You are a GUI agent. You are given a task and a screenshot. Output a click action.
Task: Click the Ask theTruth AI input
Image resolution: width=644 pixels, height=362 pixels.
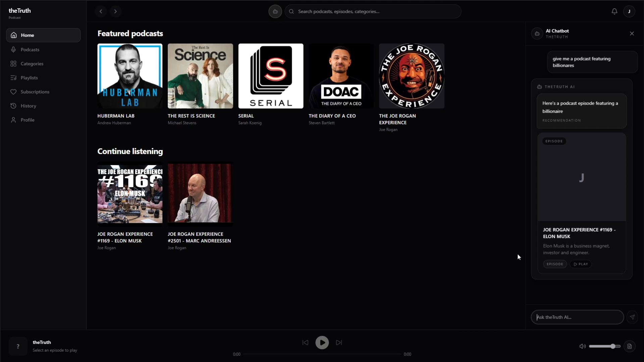point(577,317)
